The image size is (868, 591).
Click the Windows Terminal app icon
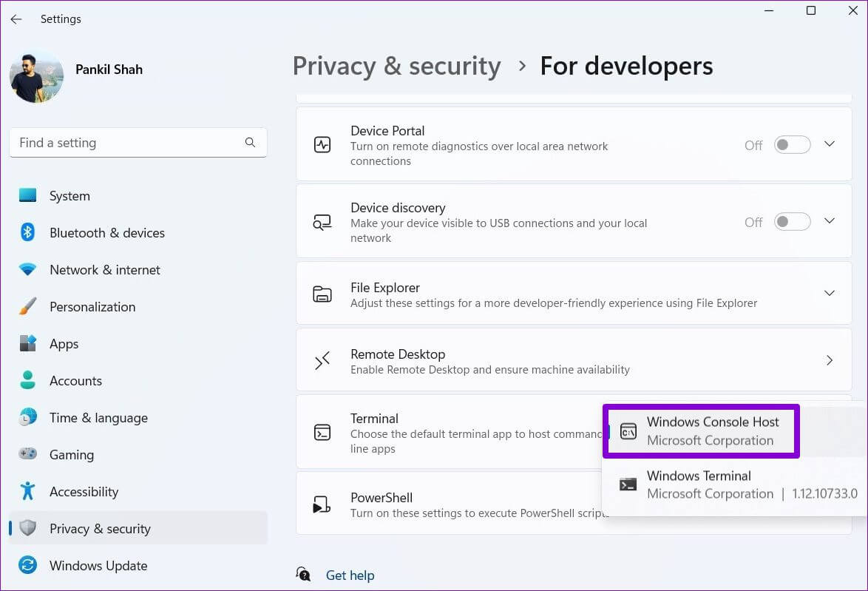[x=628, y=484]
